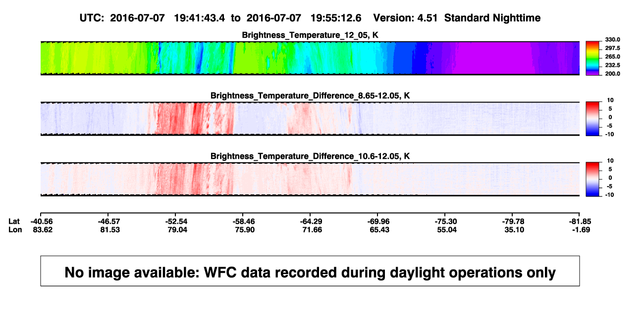Click the 265.0 color scale label
The image size is (644, 330).
(613, 57)
